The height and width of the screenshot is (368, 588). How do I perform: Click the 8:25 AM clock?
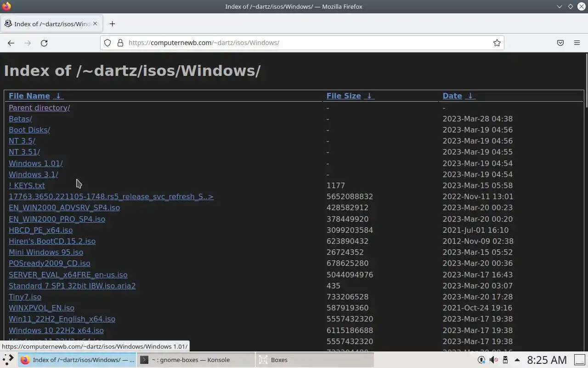(547, 360)
